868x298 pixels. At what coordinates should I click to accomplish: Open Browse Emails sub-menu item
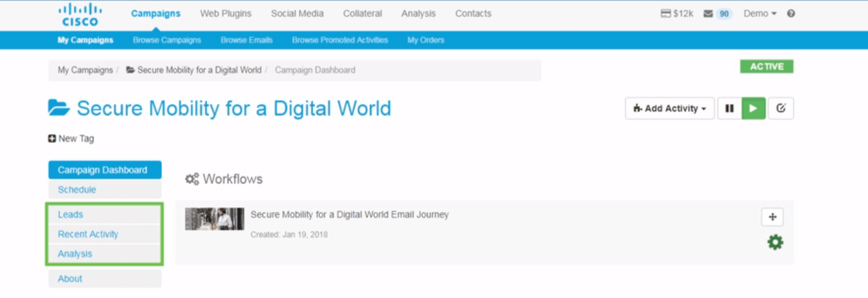click(x=247, y=40)
